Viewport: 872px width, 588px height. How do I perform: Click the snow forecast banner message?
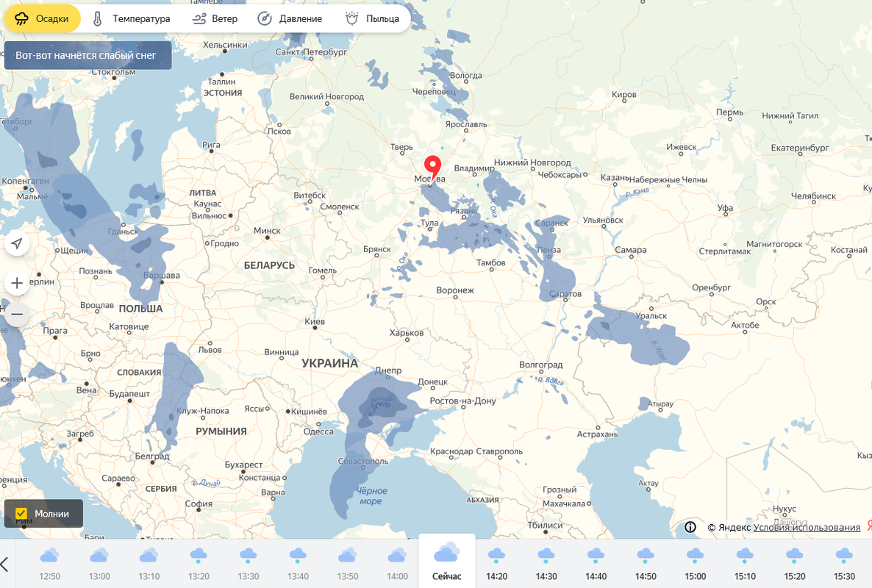88,55
